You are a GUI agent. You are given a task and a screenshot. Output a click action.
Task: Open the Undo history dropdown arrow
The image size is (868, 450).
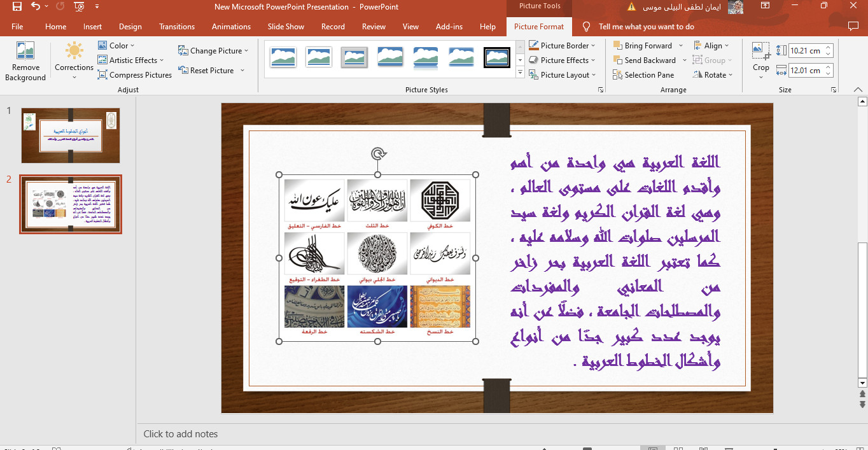(46, 7)
